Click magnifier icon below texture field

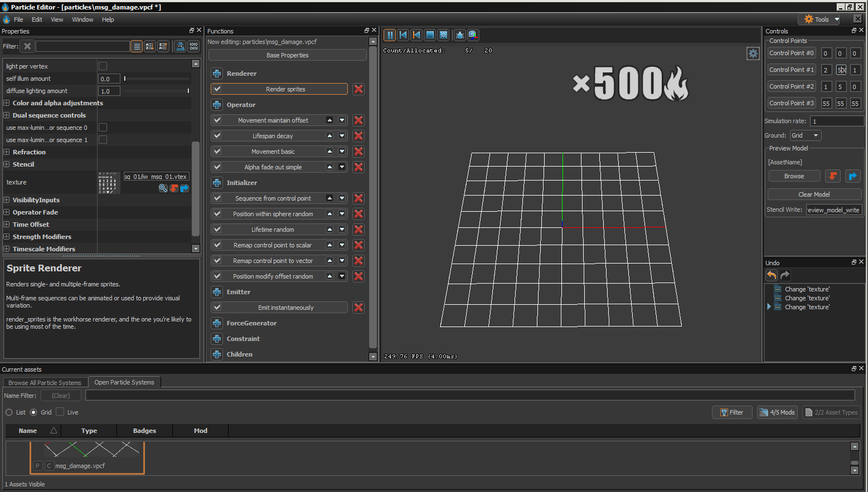click(163, 188)
